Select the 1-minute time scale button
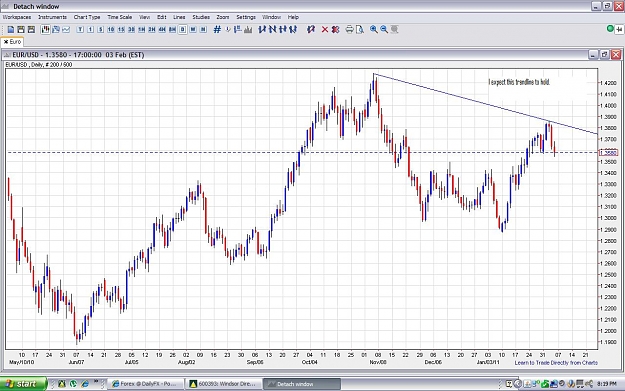 pos(90,29)
